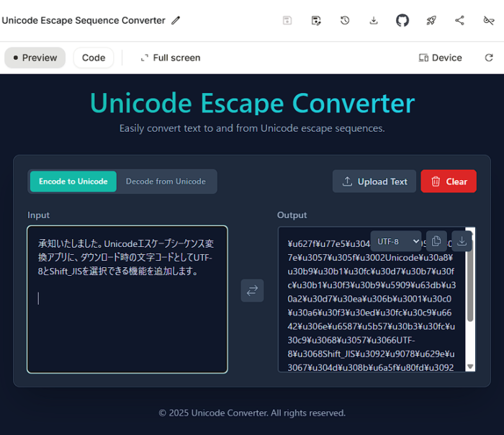504x435 pixels.
Task: Click the top toolbar download icon
Action: pos(374,20)
